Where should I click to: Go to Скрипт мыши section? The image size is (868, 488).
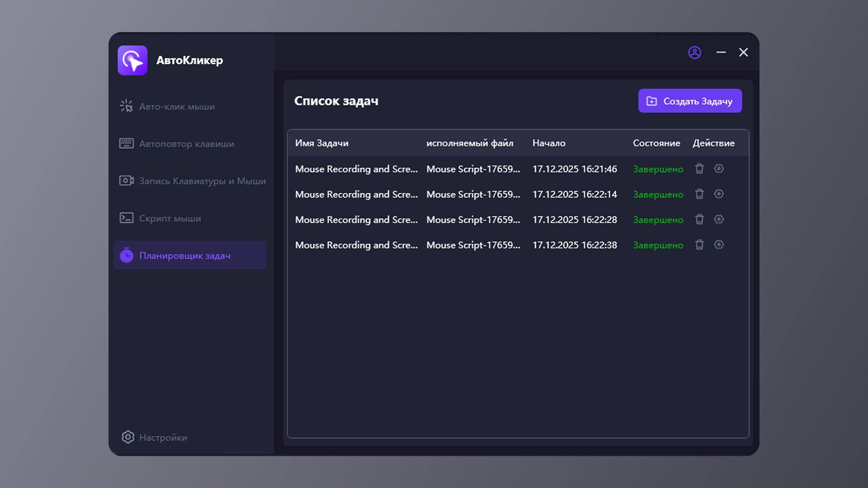[x=170, y=218]
